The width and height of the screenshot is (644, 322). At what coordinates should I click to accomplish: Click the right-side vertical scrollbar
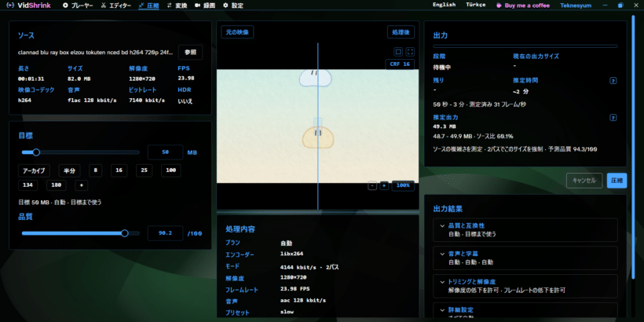pyautogui.click(x=633, y=147)
